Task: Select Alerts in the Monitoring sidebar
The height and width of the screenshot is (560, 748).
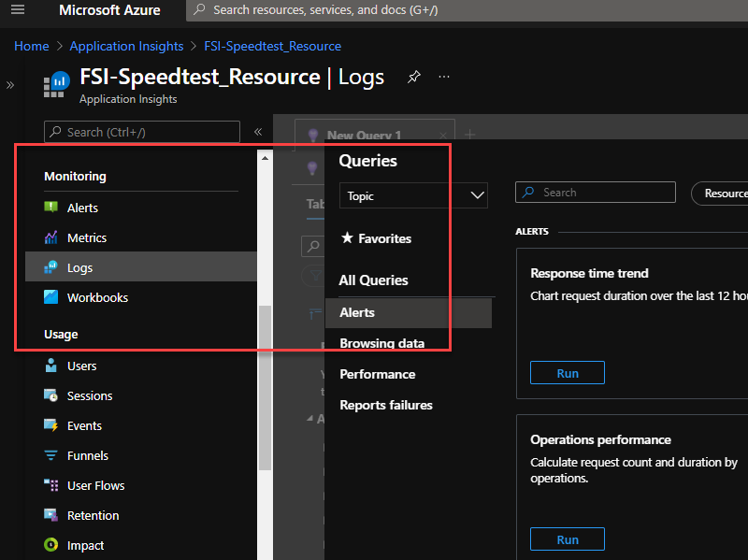Action: click(83, 207)
